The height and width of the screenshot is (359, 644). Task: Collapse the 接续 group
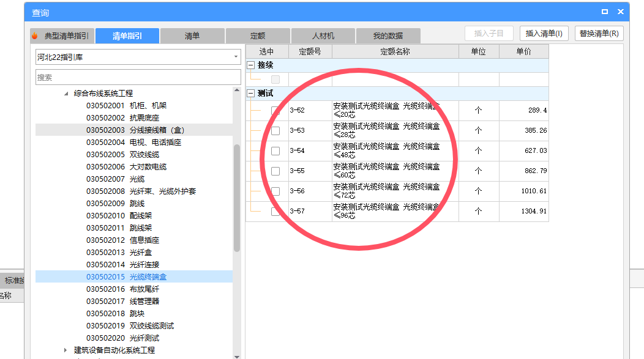[x=250, y=65]
